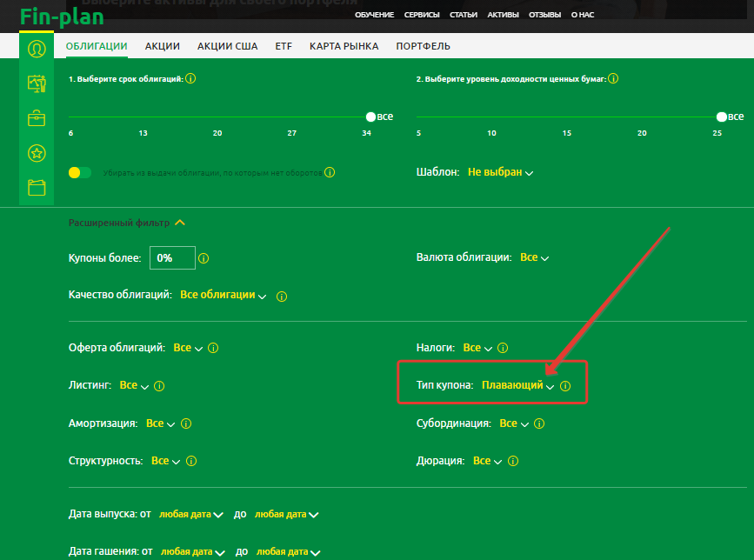Show info for bond term selection
The width and height of the screenshot is (754, 560).
pyautogui.click(x=190, y=79)
